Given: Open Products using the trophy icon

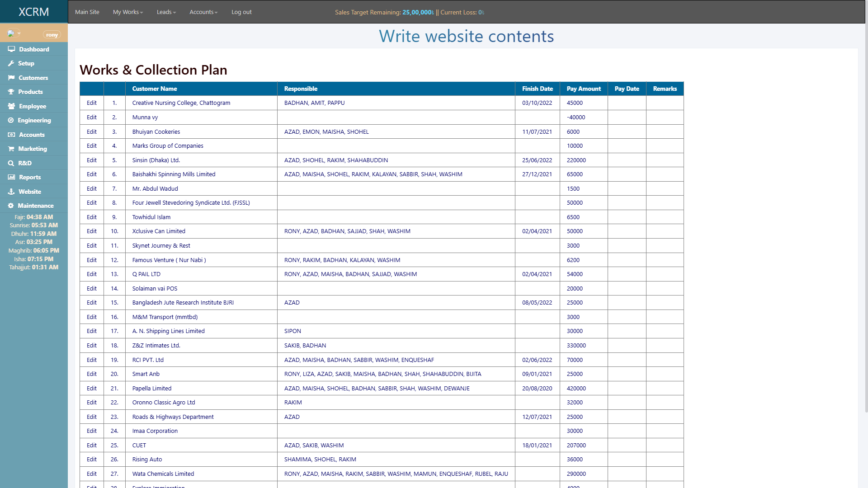Looking at the screenshot, I should coord(11,92).
